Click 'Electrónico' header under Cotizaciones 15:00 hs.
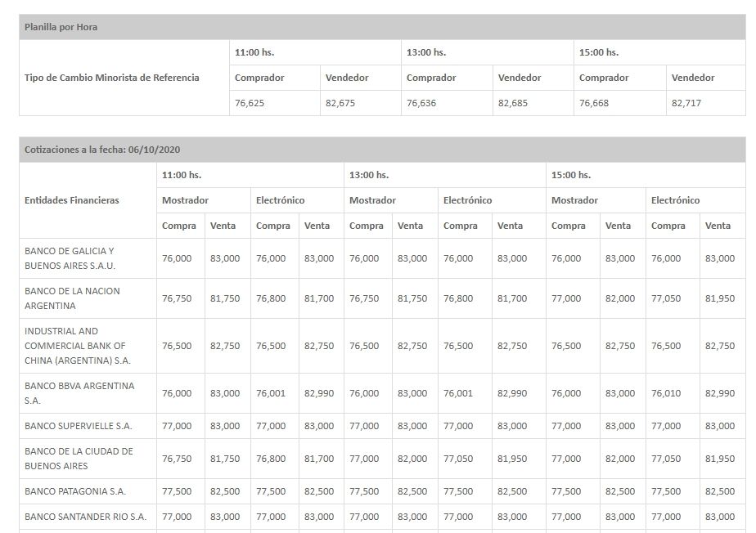 coord(676,200)
